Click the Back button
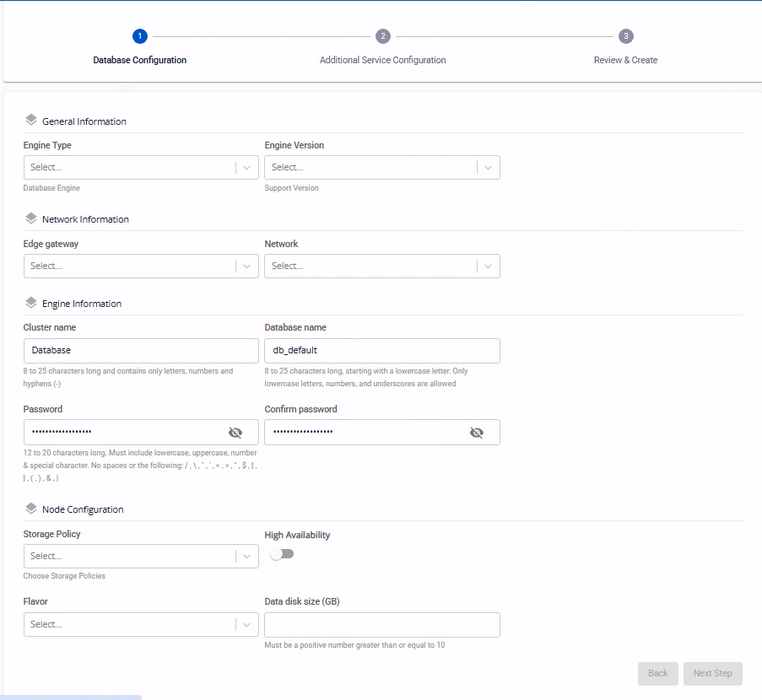Screen dimensions: 762x700 tap(657, 673)
